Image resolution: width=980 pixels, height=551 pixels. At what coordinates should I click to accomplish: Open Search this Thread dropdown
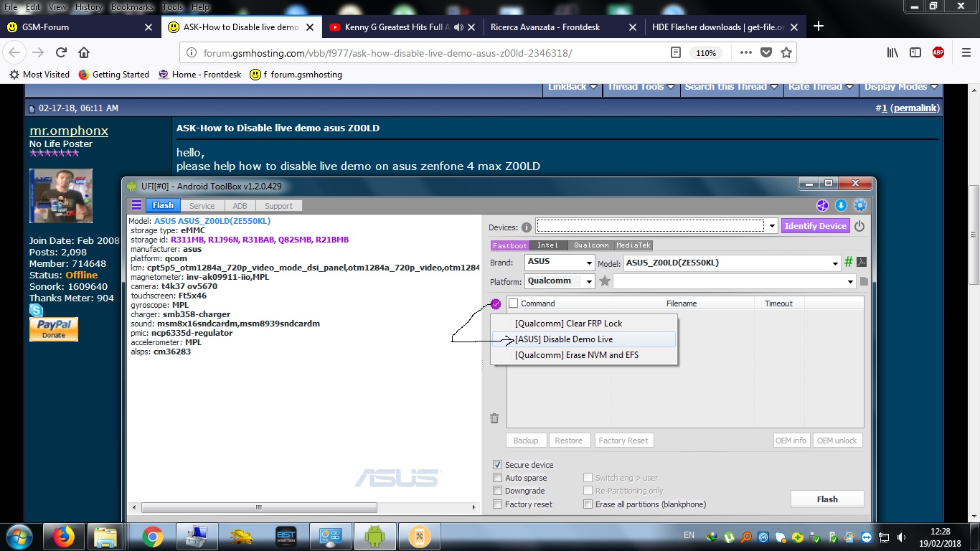coord(731,87)
